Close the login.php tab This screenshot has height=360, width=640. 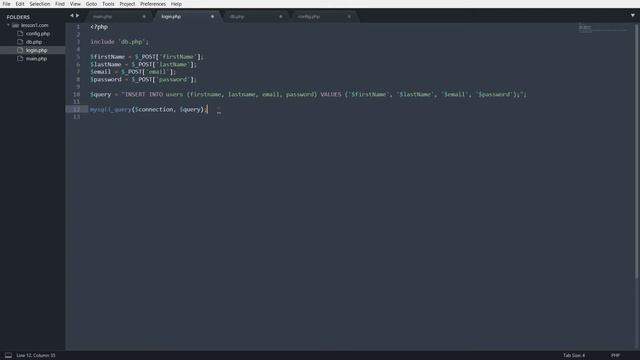tap(212, 17)
